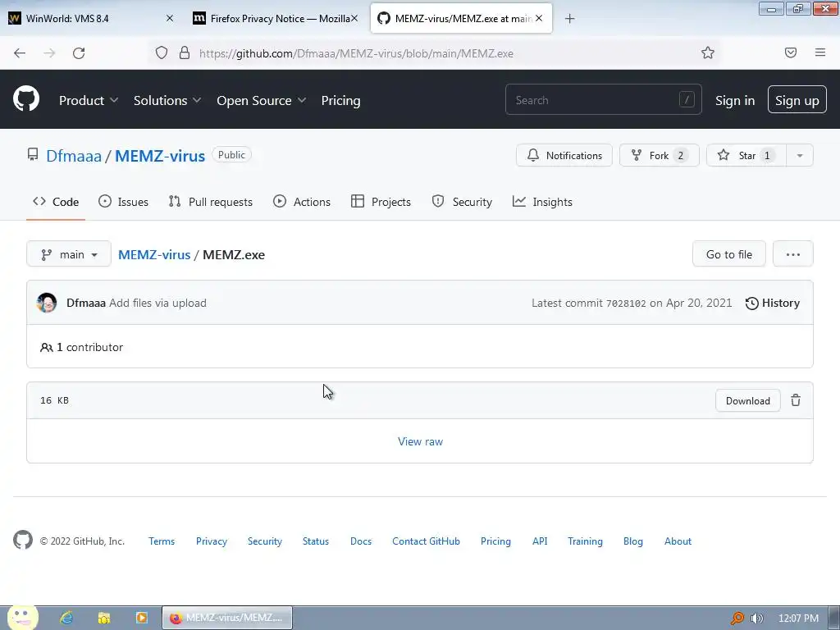Image resolution: width=840 pixels, height=630 pixels.
Task: Open the Pull requests tab
Action: [210, 202]
